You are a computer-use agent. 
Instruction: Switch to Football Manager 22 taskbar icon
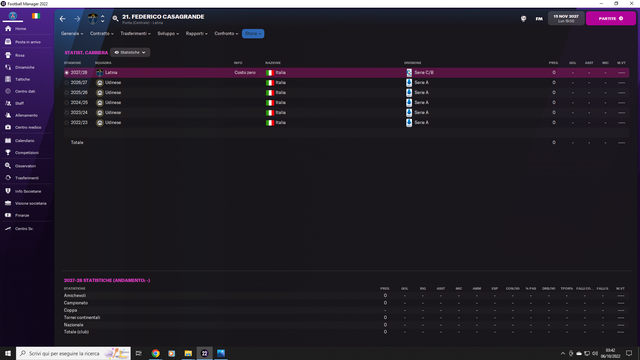click(x=204, y=353)
